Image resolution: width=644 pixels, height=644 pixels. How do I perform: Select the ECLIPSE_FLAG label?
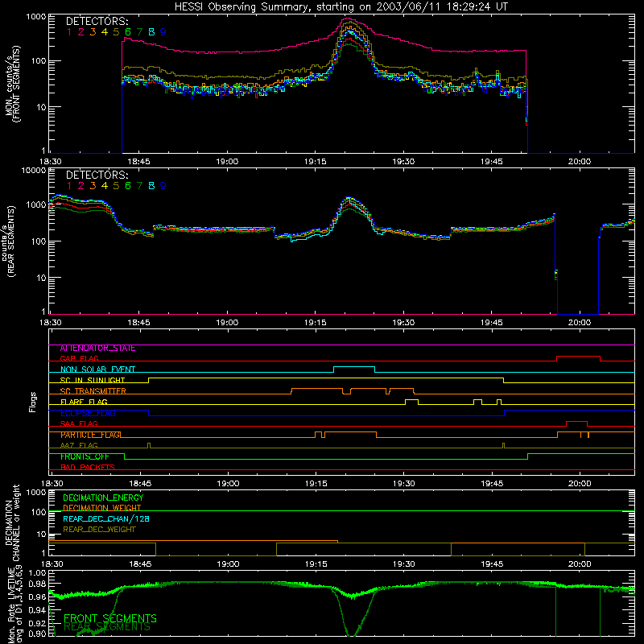point(88,413)
